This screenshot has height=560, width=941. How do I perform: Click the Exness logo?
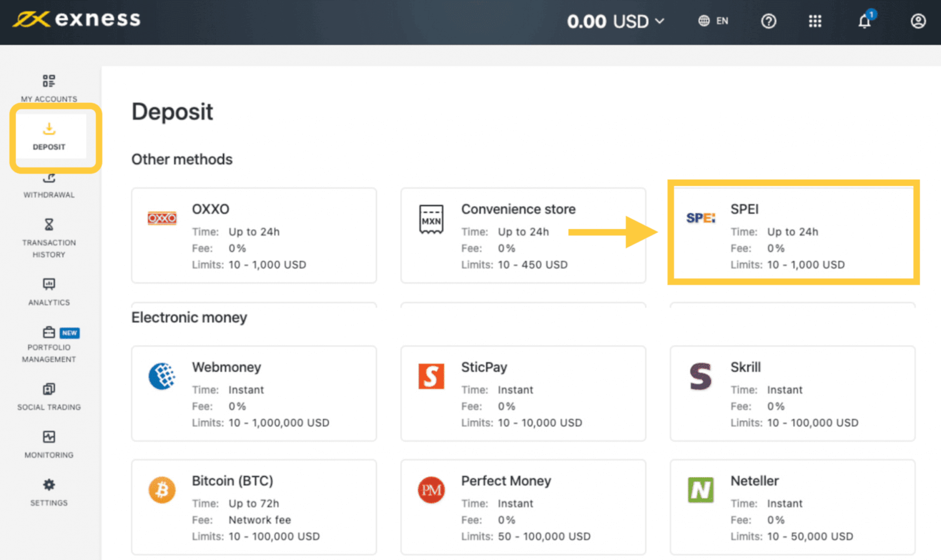pos(76,19)
